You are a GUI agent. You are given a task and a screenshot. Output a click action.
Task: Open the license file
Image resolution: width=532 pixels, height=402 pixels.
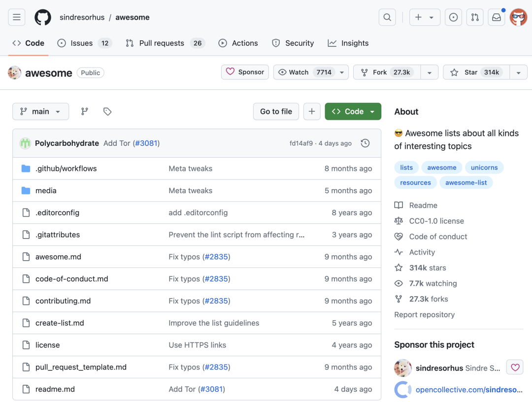47,345
